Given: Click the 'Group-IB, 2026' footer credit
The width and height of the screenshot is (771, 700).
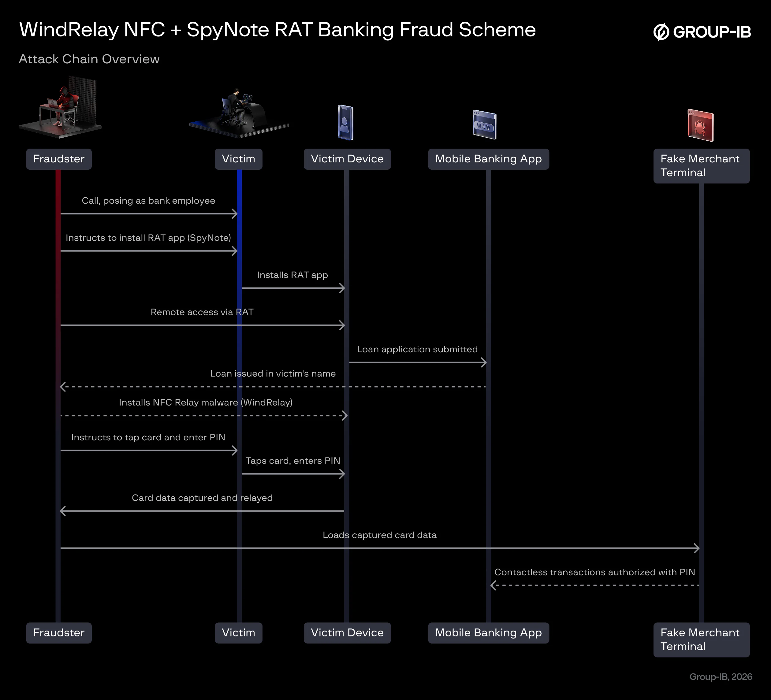Looking at the screenshot, I should 721,677.
